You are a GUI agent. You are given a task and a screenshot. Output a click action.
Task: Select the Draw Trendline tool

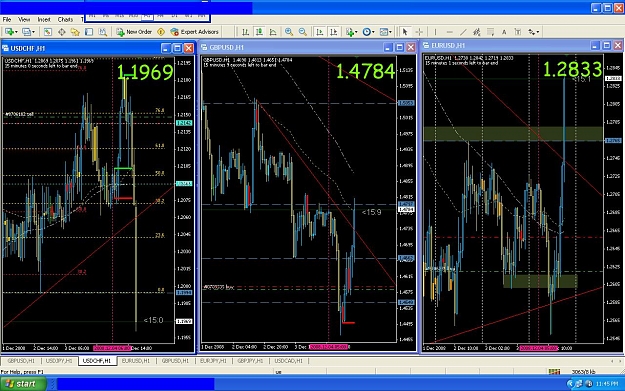(x=463, y=32)
